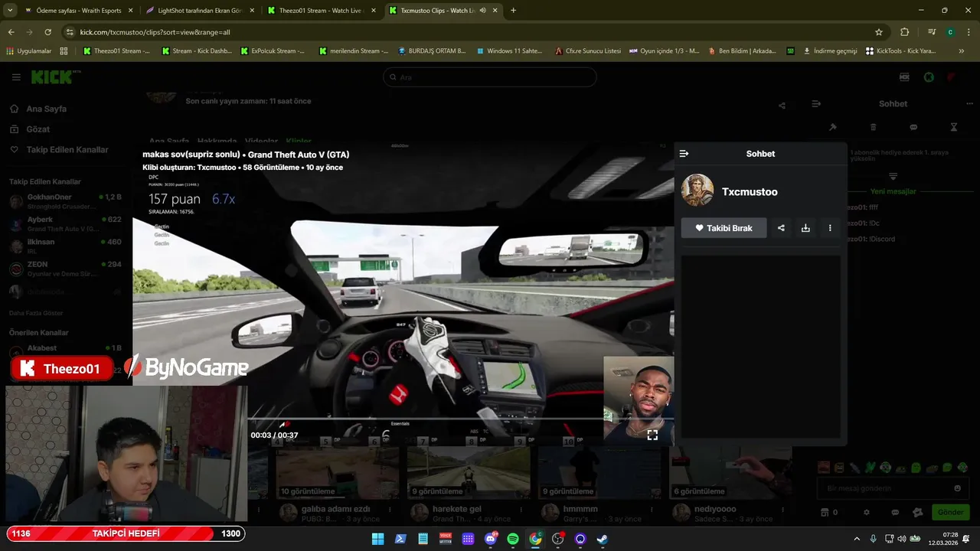Viewport: 980px width, 551px height.
Task: Expand the gift leaderboard chevron in chat
Action: coord(893,177)
